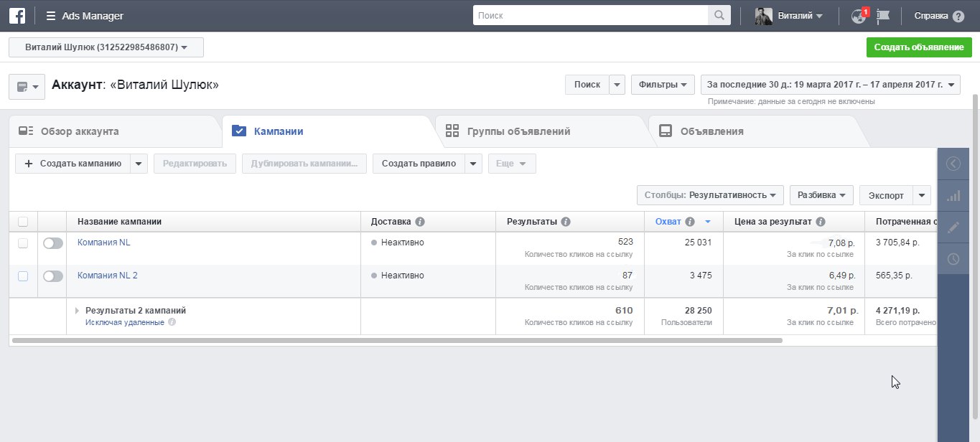
Task: Collapse the right side panel arrow
Action: tap(953, 164)
